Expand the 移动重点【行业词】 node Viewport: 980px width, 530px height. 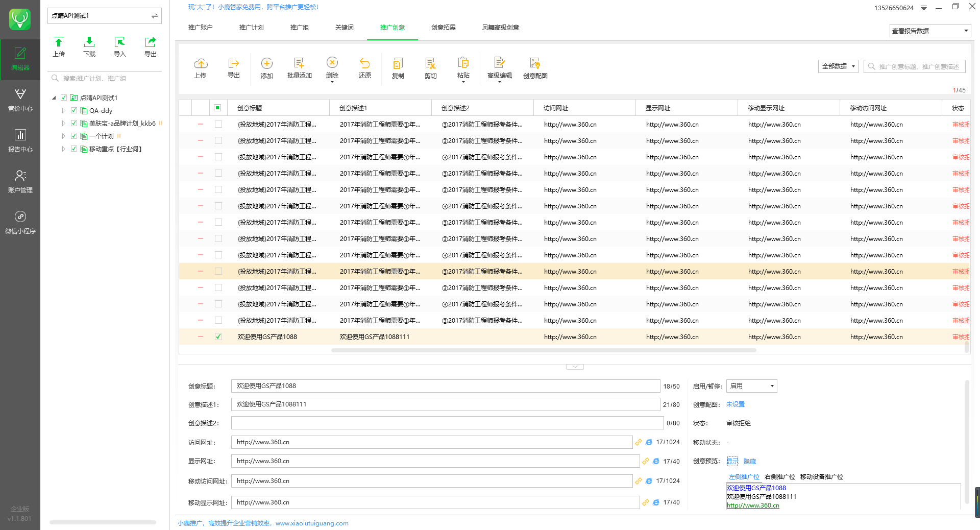[64, 149]
